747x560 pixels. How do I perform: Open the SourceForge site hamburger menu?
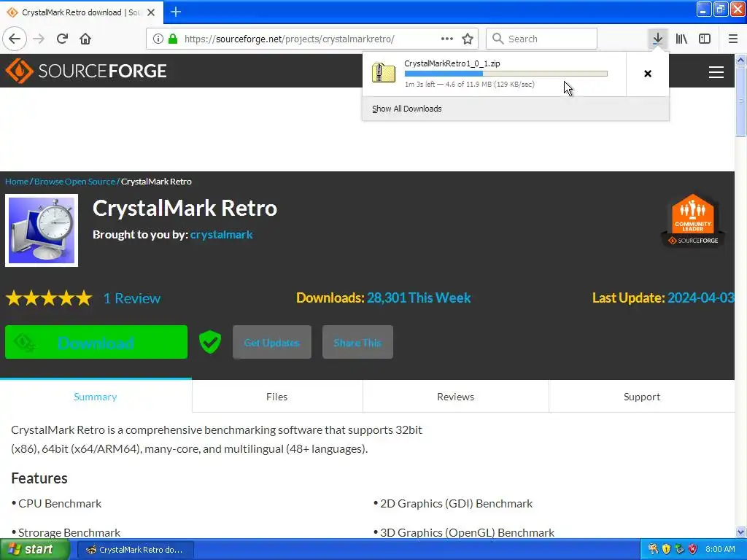click(x=716, y=72)
